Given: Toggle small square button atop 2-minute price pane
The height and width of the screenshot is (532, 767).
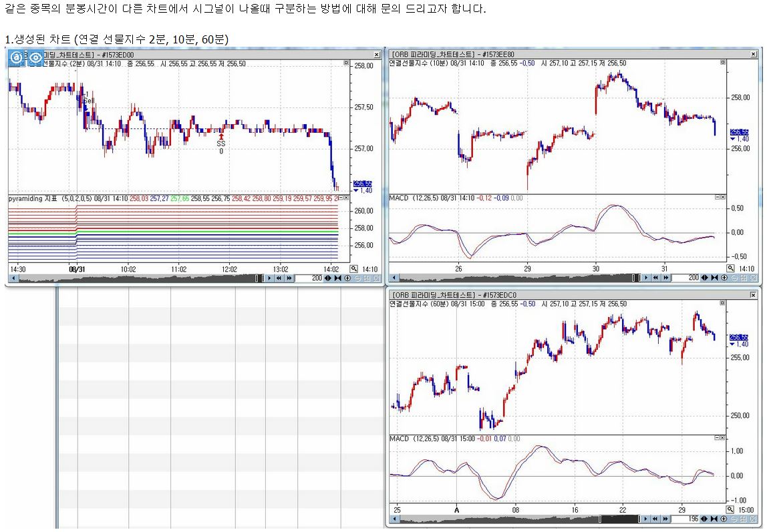Looking at the screenshot, I should tap(346, 63).
